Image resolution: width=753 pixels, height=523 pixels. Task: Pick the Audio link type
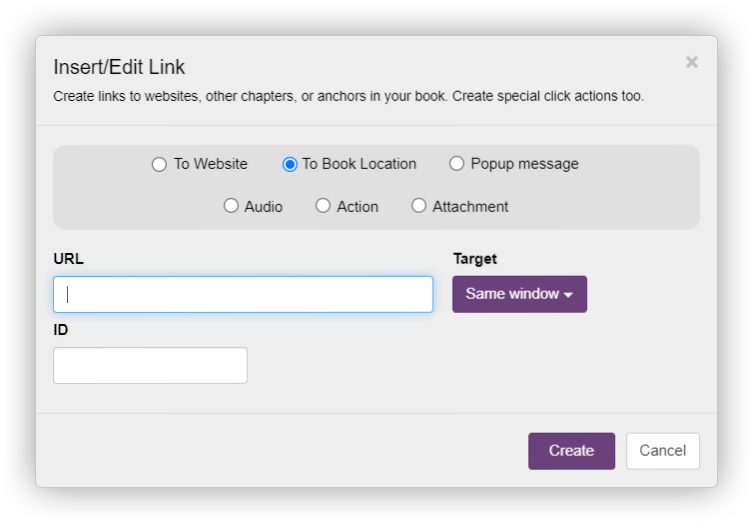point(231,206)
